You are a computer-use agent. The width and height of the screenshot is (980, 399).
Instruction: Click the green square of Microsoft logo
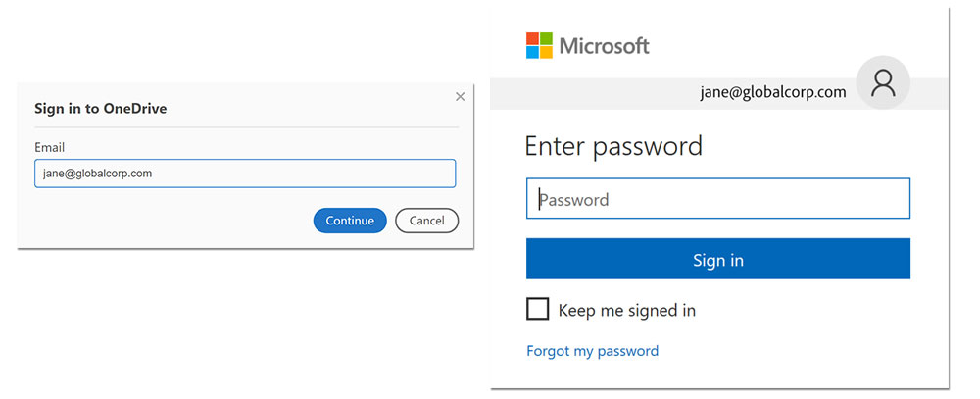point(546,38)
